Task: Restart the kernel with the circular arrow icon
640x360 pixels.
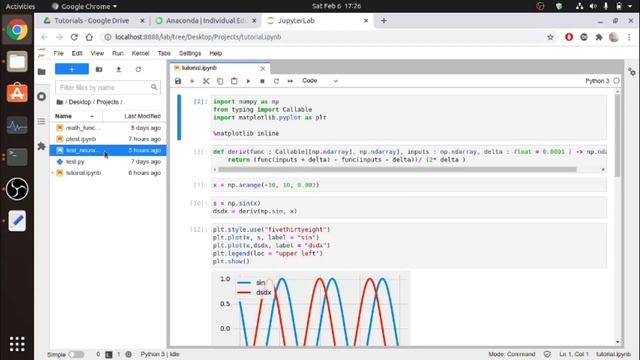Action: click(x=276, y=81)
